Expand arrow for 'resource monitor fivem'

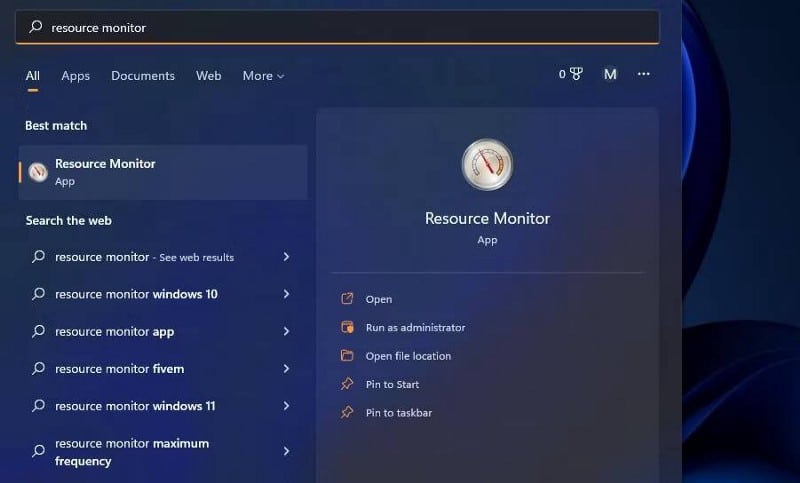[286, 368]
